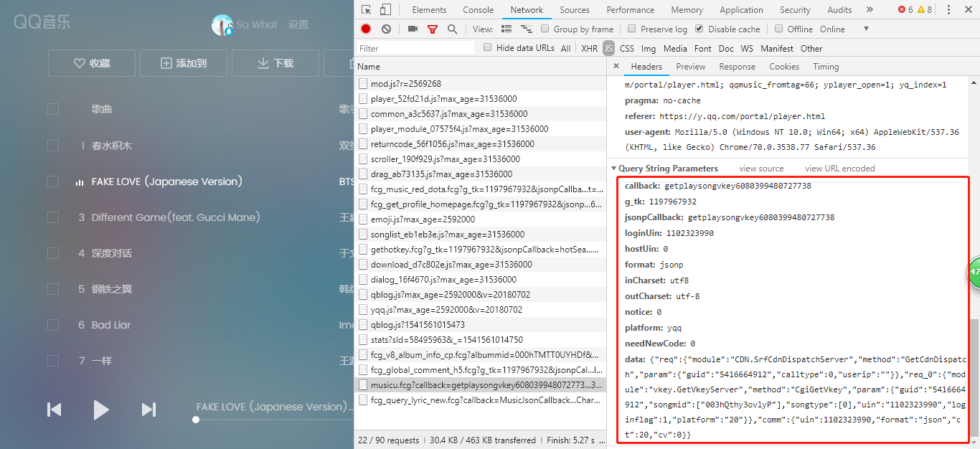The height and width of the screenshot is (449, 980).
Task: Open the Console tab
Action: point(479,10)
